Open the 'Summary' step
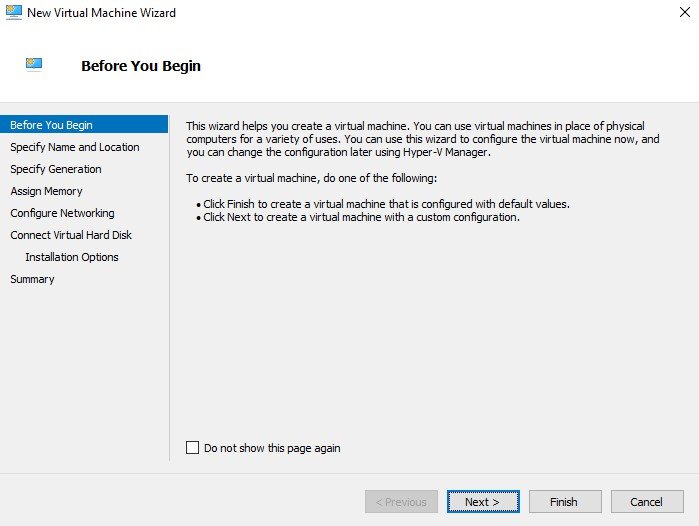The height and width of the screenshot is (526, 699). click(x=32, y=279)
